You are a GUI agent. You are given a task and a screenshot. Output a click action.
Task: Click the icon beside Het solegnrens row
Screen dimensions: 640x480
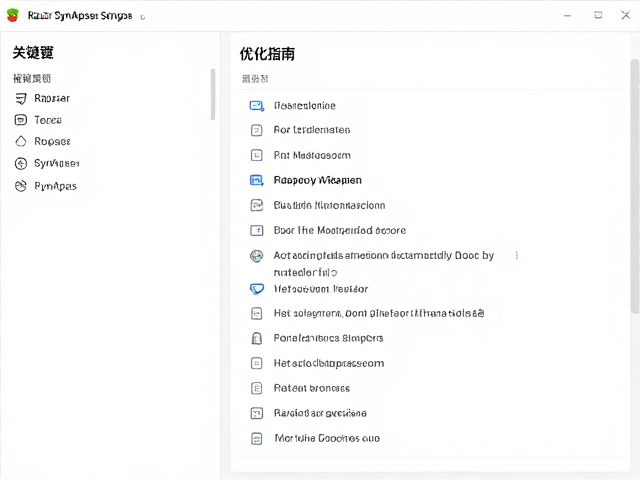tap(256, 313)
